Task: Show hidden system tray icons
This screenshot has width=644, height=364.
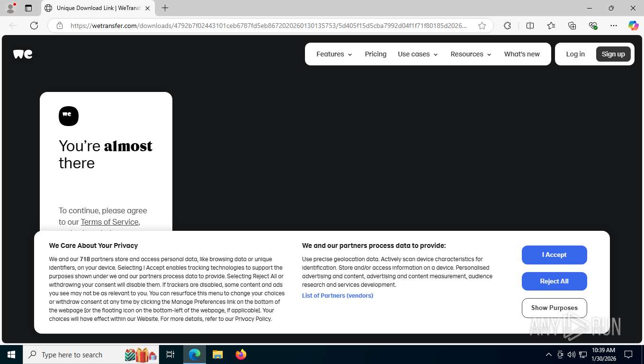Action: tap(549, 355)
